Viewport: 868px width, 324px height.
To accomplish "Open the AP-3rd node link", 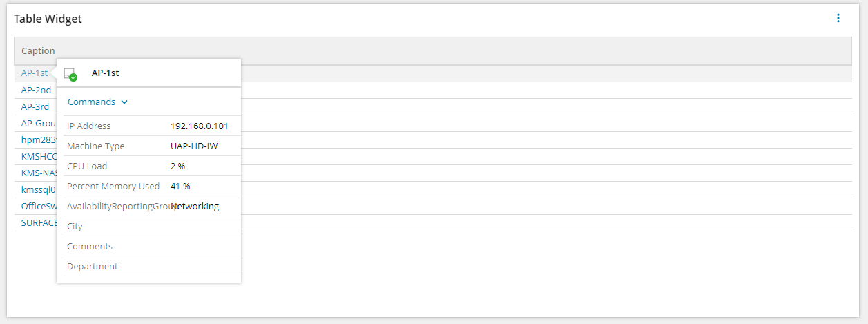I will tap(35, 106).
